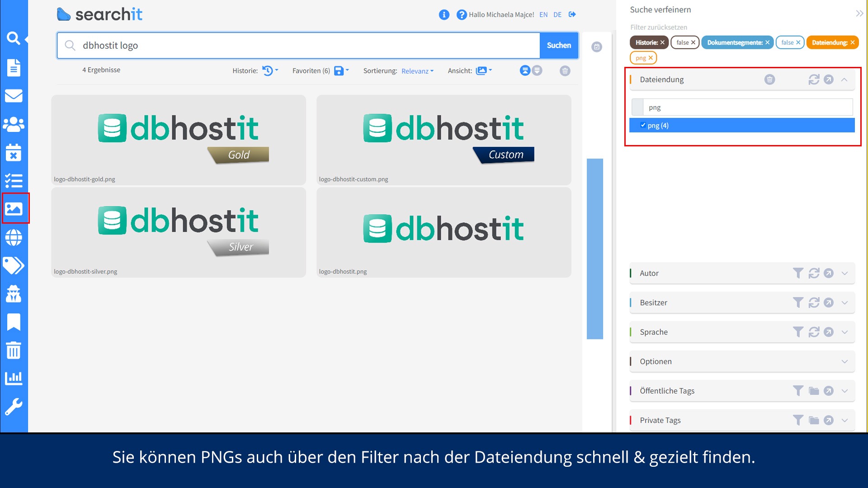Collapse the Dateiendung filter section
The width and height of the screenshot is (868, 488).
point(844,80)
